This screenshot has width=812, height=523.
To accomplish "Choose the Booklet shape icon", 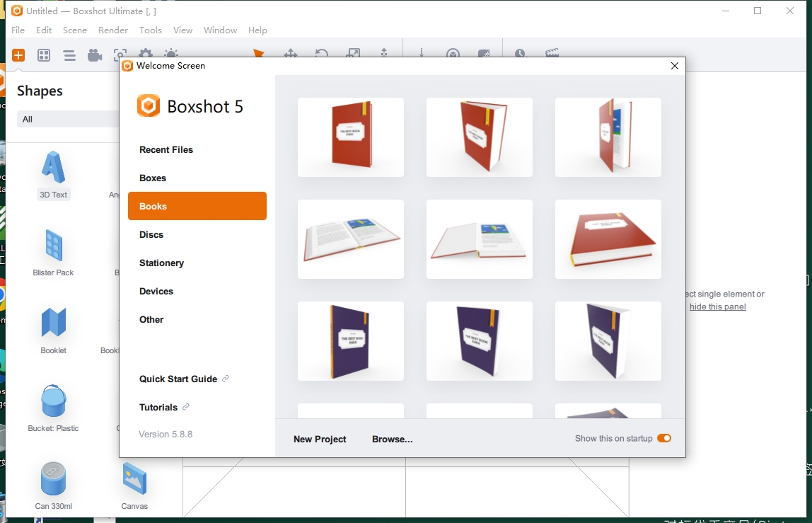I will click(x=54, y=330).
